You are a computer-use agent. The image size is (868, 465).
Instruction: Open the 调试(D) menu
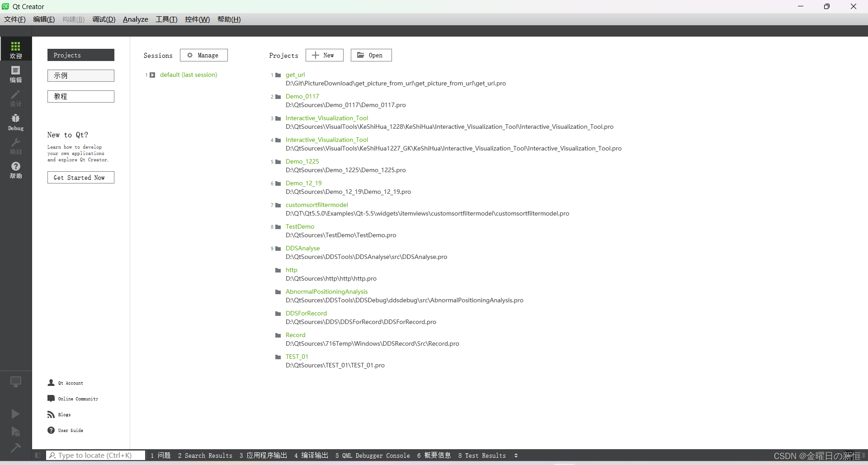point(104,19)
